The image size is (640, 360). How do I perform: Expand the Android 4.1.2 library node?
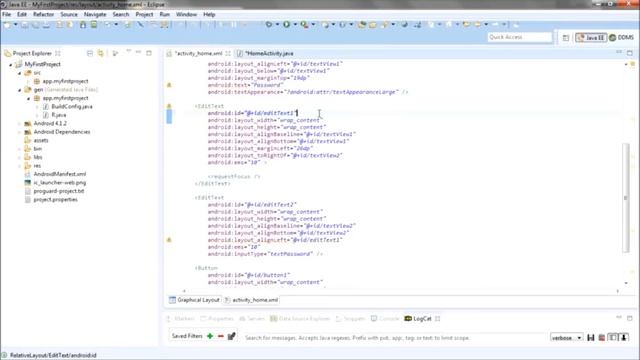[x=20, y=124]
